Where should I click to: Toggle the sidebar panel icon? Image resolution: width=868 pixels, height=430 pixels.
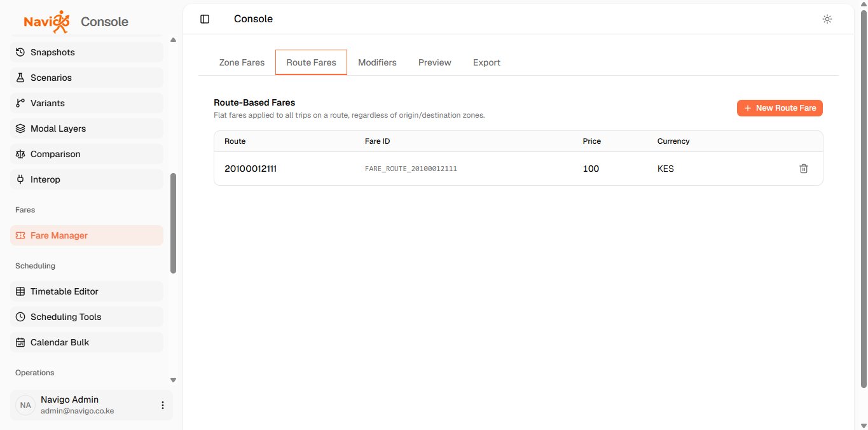pos(205,19)
